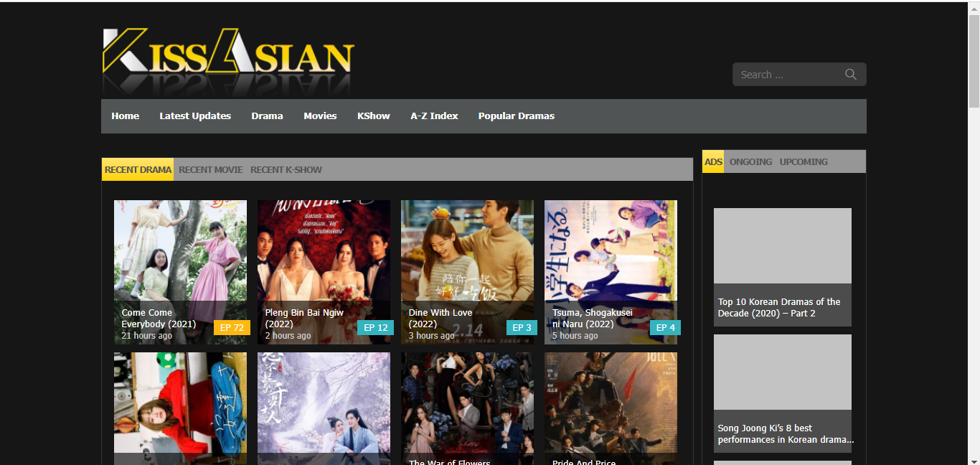Open Latest Updates menu item
The height and width of the screenshot is (465, 980).
click(195, 116)
